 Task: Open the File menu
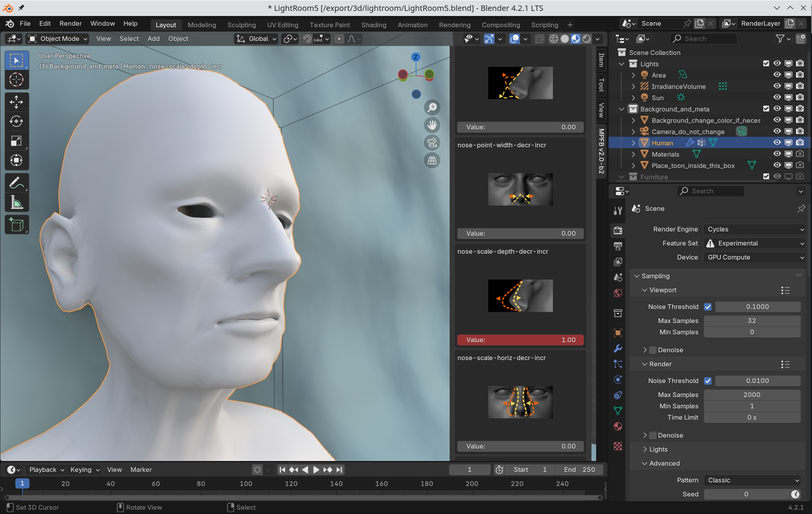click(25, 23)
